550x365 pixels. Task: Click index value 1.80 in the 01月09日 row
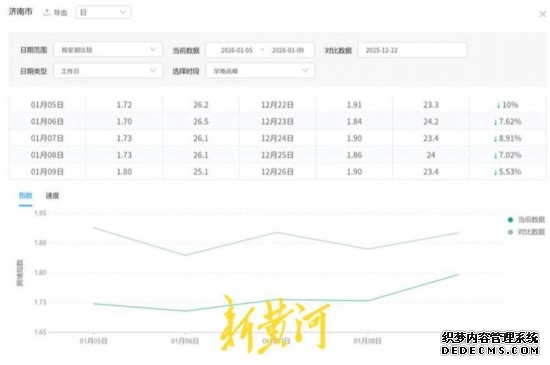124,172
